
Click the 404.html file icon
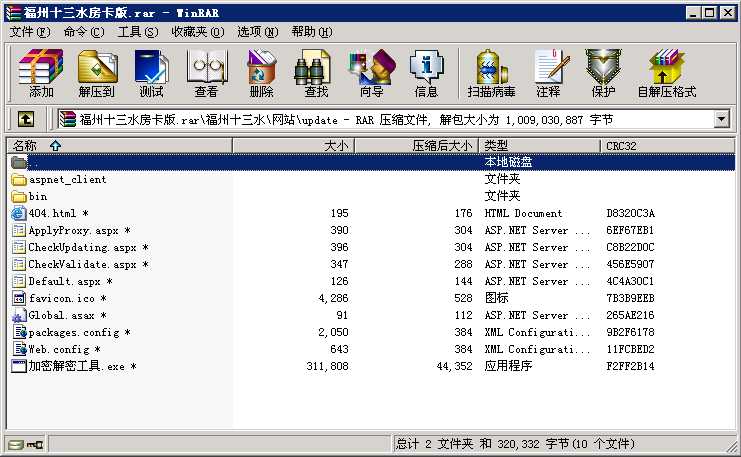[x=19, y=214]
